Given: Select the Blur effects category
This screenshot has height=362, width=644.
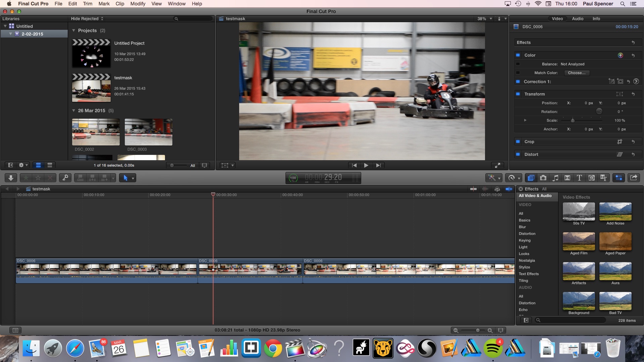Looking at the screenshot, I should pos(522,227).
